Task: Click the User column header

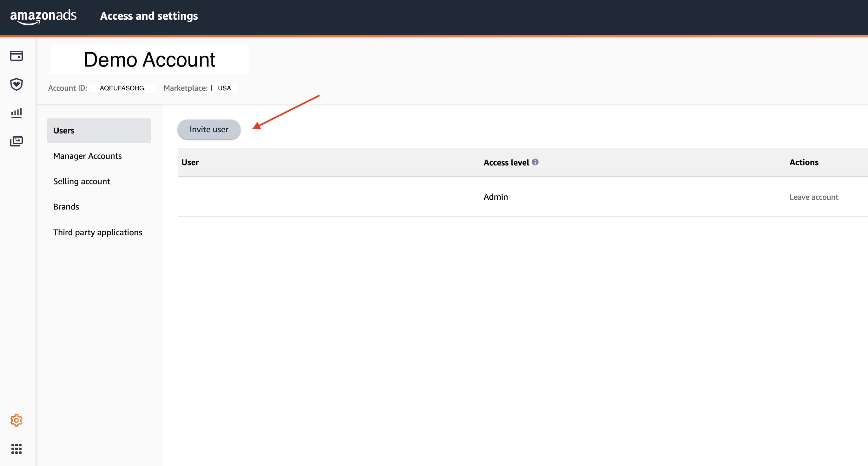Action: pos(190,162)
